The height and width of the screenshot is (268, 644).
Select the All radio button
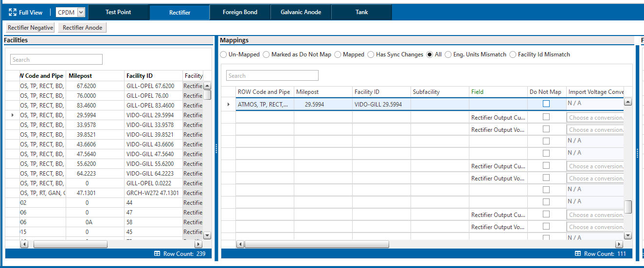430,54
